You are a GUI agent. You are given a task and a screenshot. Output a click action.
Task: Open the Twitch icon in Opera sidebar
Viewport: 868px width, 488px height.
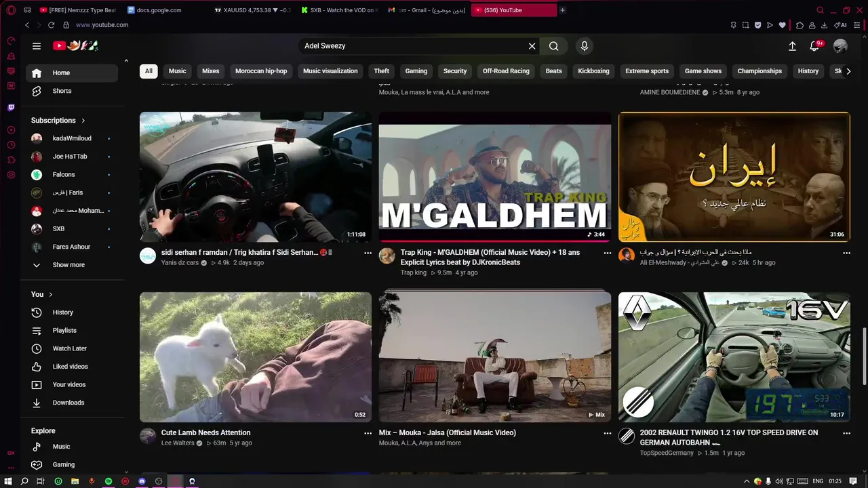(x=11, y=108)
